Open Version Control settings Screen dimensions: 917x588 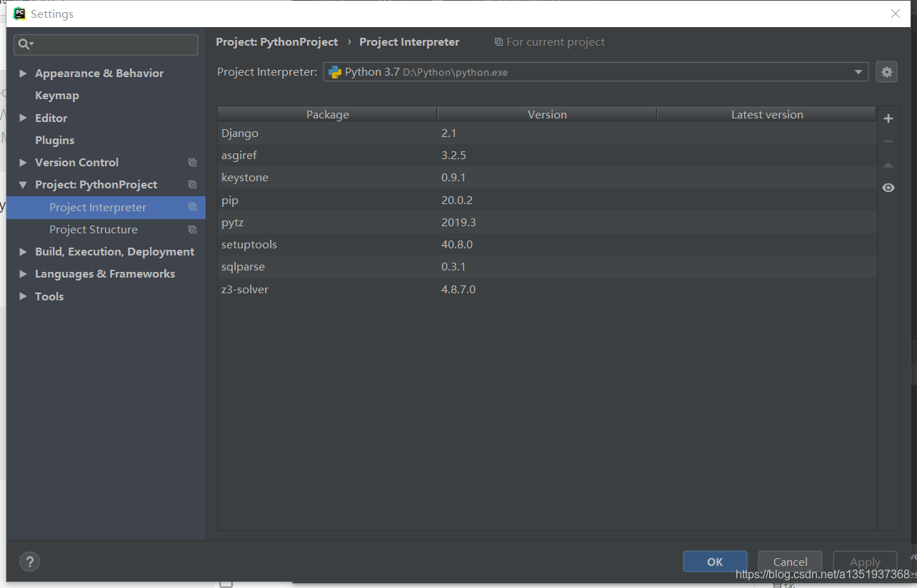pos(76,162)
